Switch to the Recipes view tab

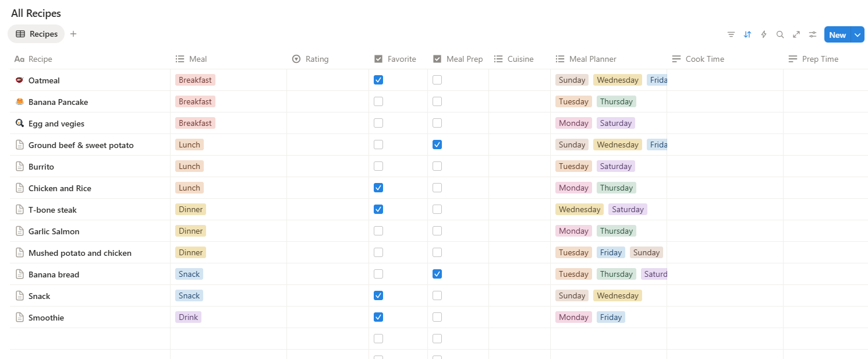[x=37, y=34]
